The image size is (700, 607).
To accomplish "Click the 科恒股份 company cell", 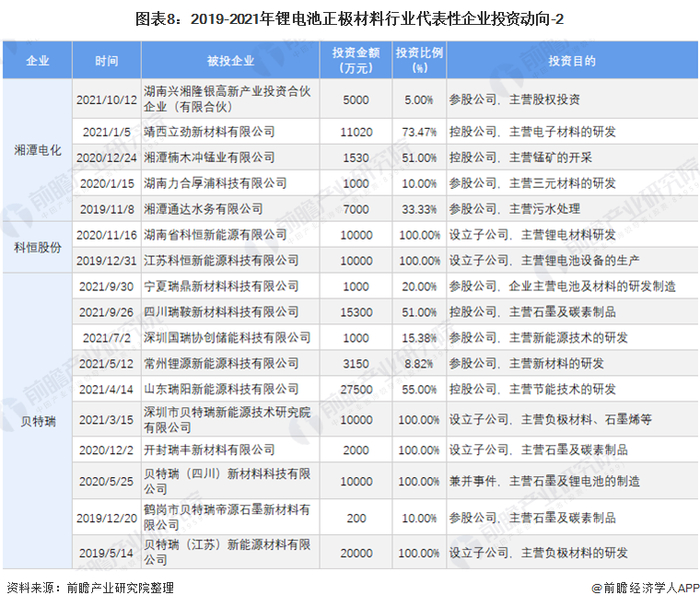I will coord(38,247).
